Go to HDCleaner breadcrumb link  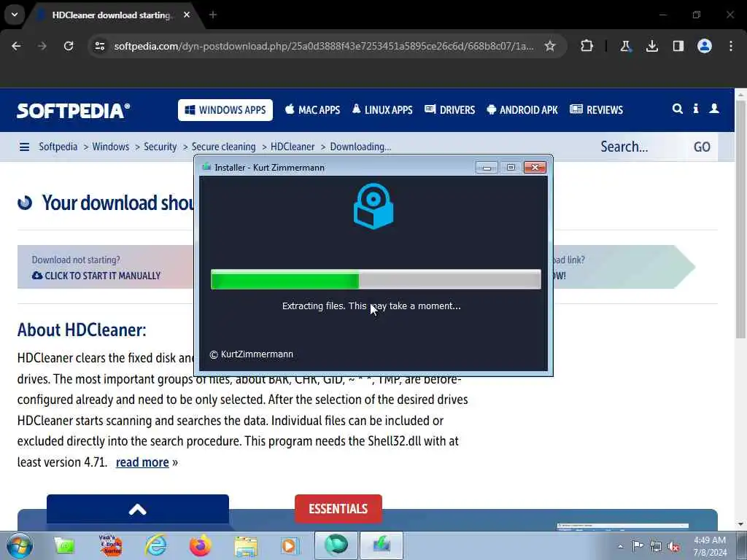point(293,147)
